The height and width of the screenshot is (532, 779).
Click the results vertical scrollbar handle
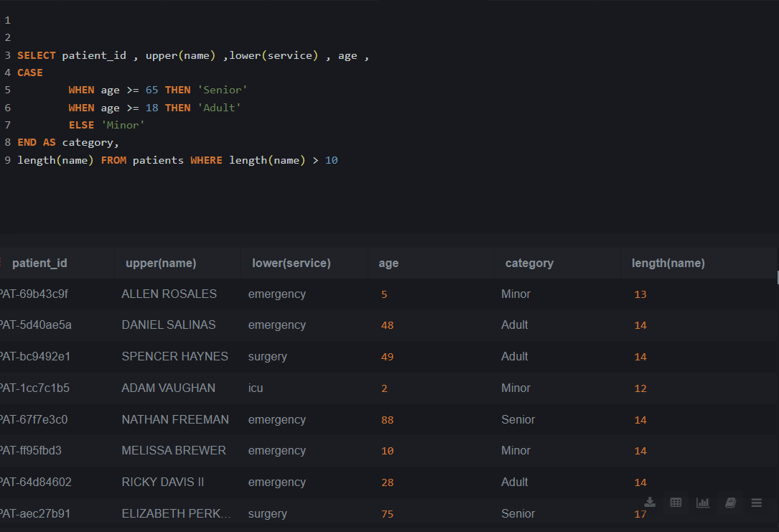778,277
